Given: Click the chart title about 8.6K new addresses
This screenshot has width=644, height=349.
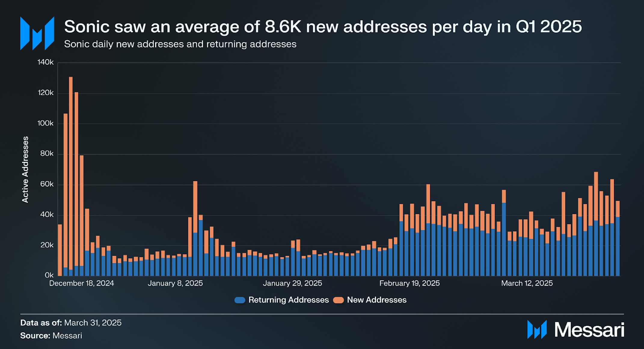Looking at the screenshot, I should [323, 26].
